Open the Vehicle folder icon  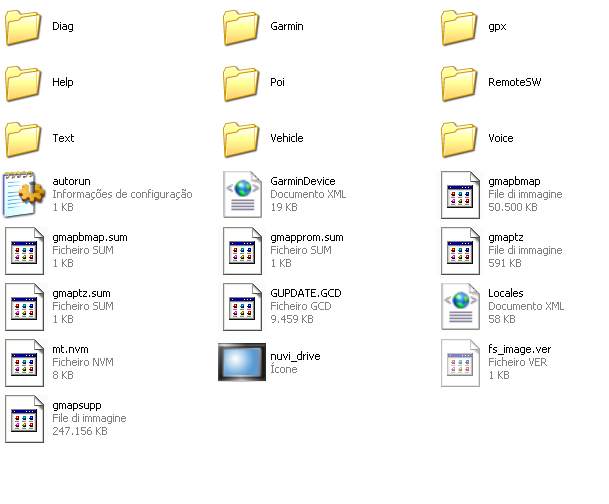(241, 139)
